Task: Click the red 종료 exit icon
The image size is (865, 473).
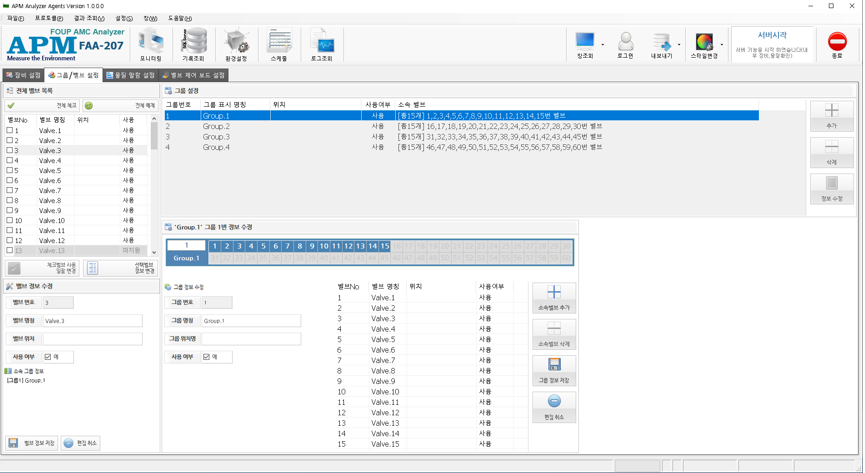Action: coord(837,45)
